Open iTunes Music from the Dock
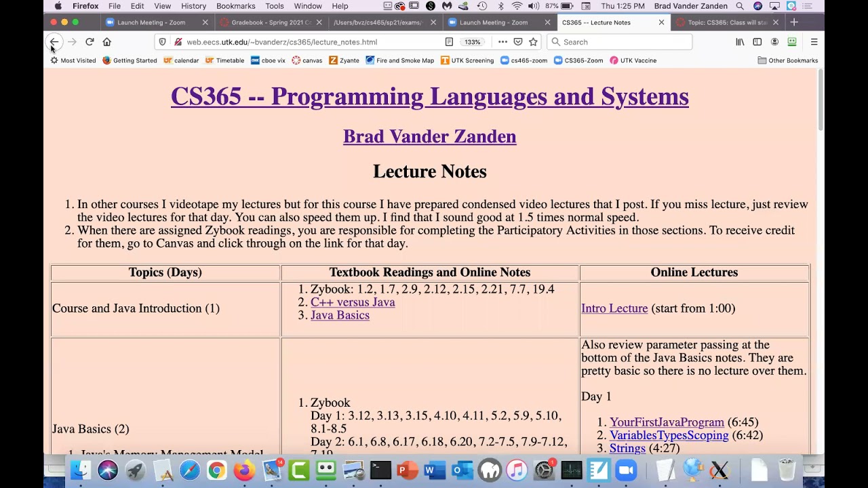The image size is (868, 488). [517, 470]
